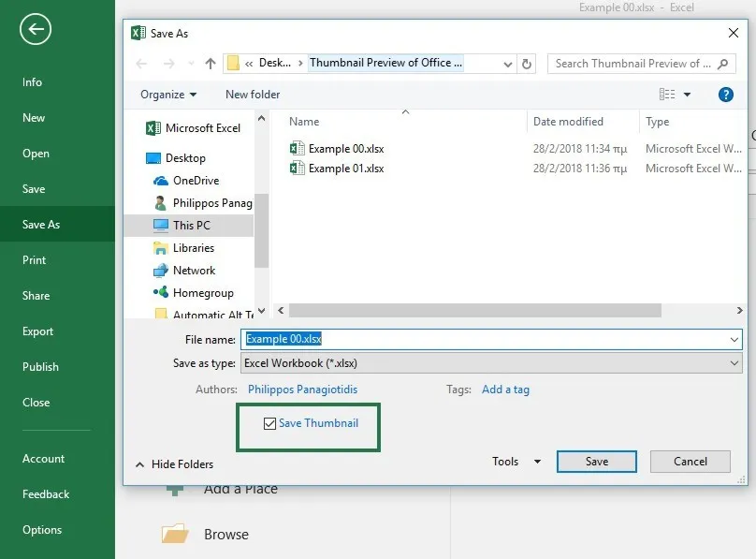This screenshot has height=559, width=756.
Task: Select the 'Example 00.xlsx' list file name
Action: click(x=346, y=149)
